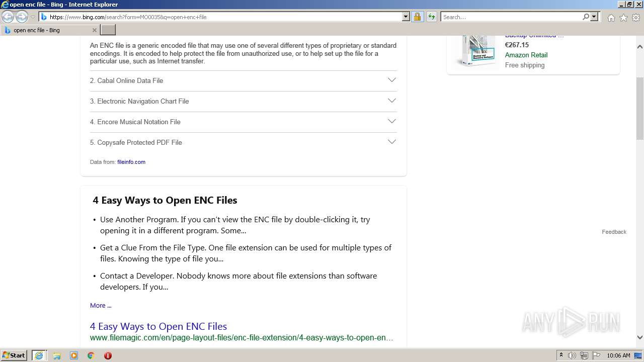Click the Amazon Retail seller link

526,55
